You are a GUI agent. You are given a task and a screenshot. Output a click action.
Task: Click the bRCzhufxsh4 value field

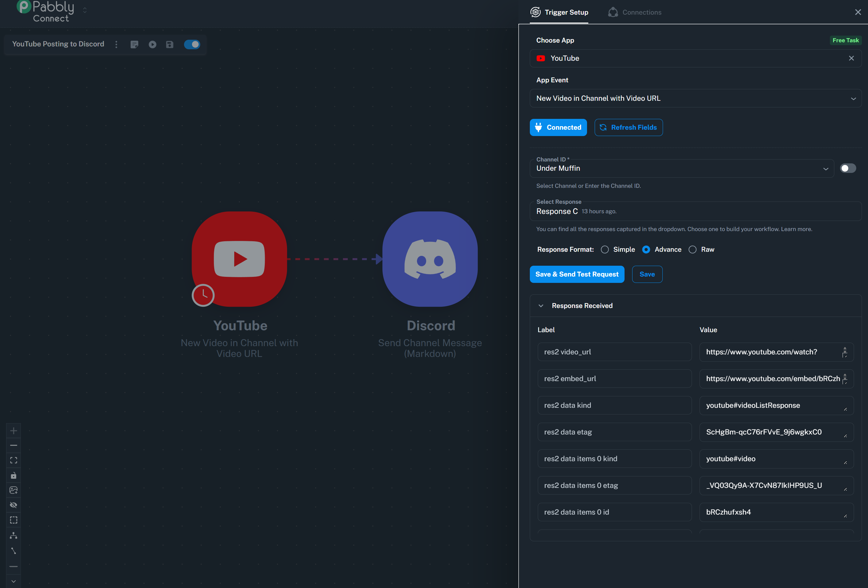[776, 512]
